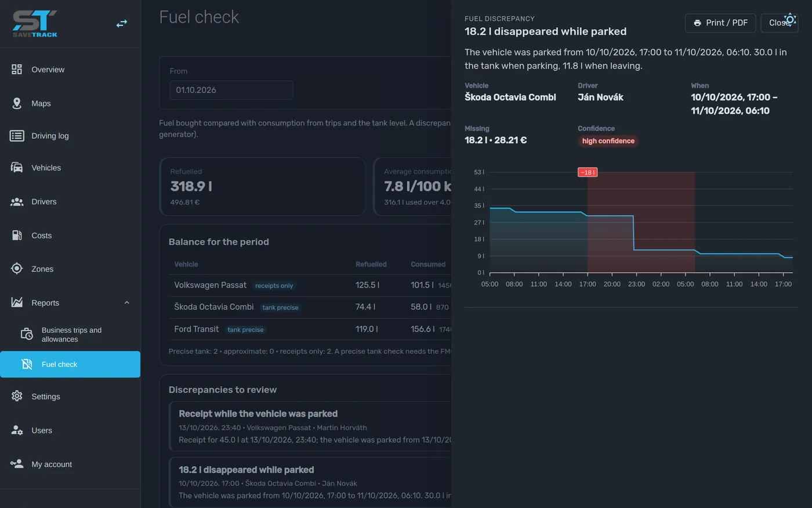This screenshot has height=508, width=812.
Task: Select the Driving log list icon
Action: 17,136
